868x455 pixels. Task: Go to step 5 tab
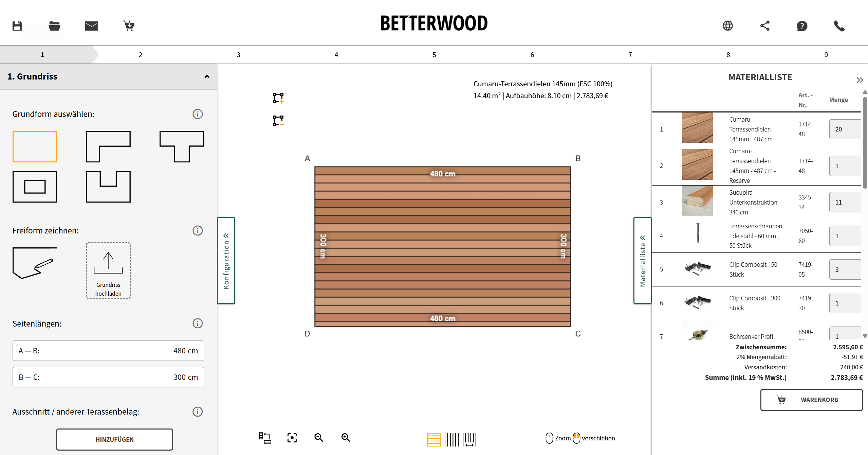[x=434, y=55]
